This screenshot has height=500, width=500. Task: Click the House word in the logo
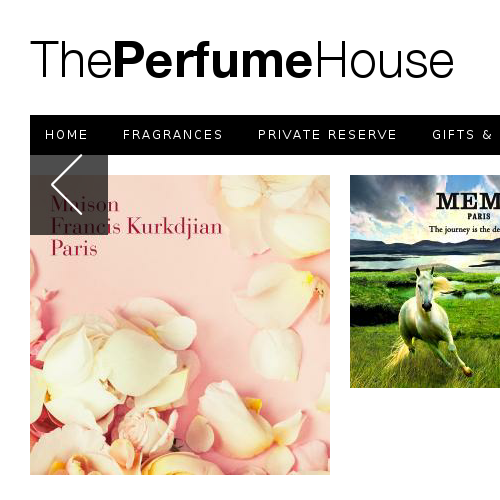[x=385, y=60]
